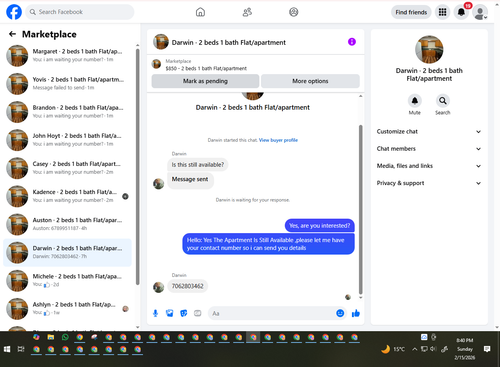Click the 'Message sent' bubble
The width and height of the screenshot is (500, 367).
[190, 180]
